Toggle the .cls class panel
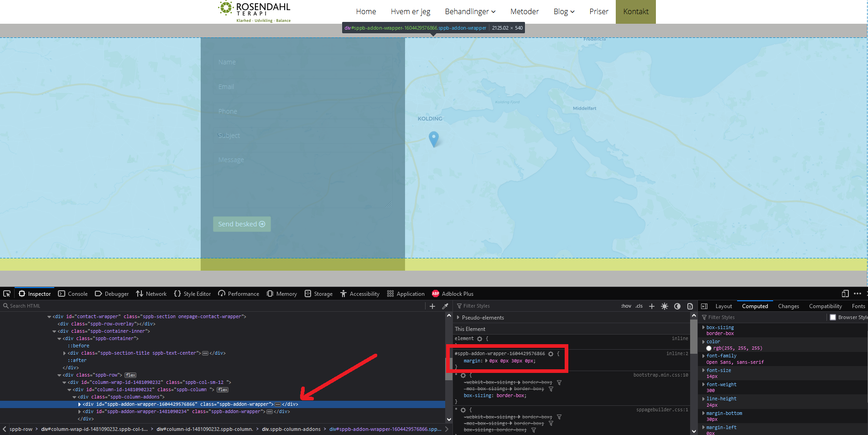This screenshot has width=868, height=435. click(639, 306)
